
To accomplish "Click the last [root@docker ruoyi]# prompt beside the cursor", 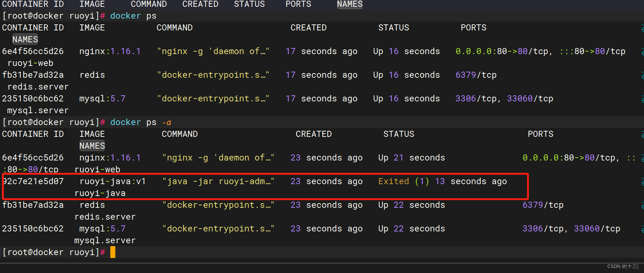I will [x=54, y=252].
